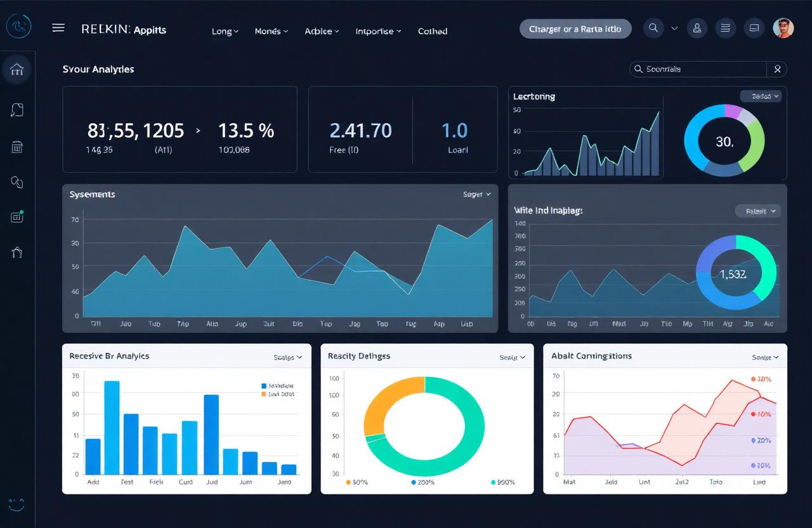Open the Reacity Dethgss dropdown

click(513, 357)
